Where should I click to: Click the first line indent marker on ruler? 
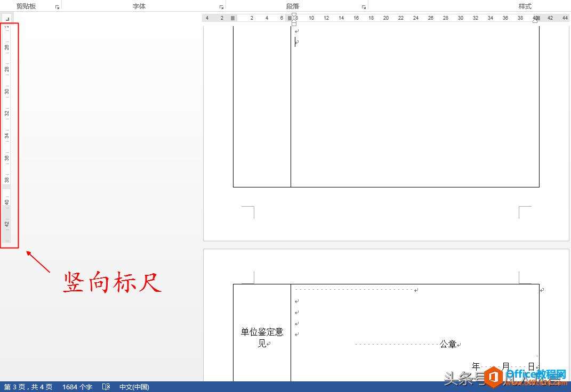(x=294, y=15)
